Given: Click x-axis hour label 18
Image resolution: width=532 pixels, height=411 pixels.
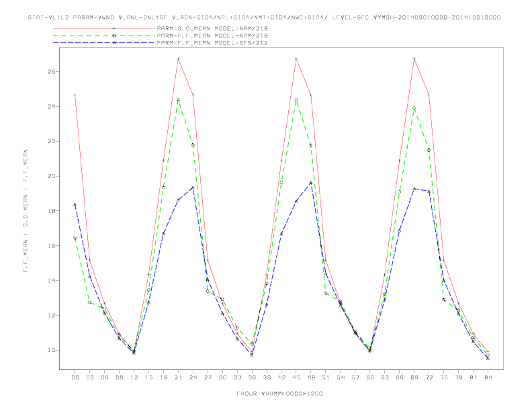Looking at the screenshot, I should (x=163, y=377).
